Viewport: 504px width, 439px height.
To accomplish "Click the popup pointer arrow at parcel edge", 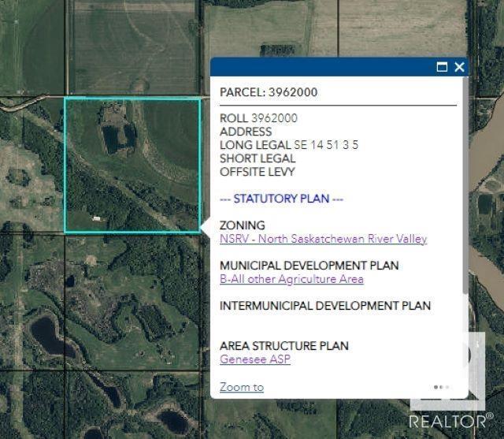I will pos(205,226).
